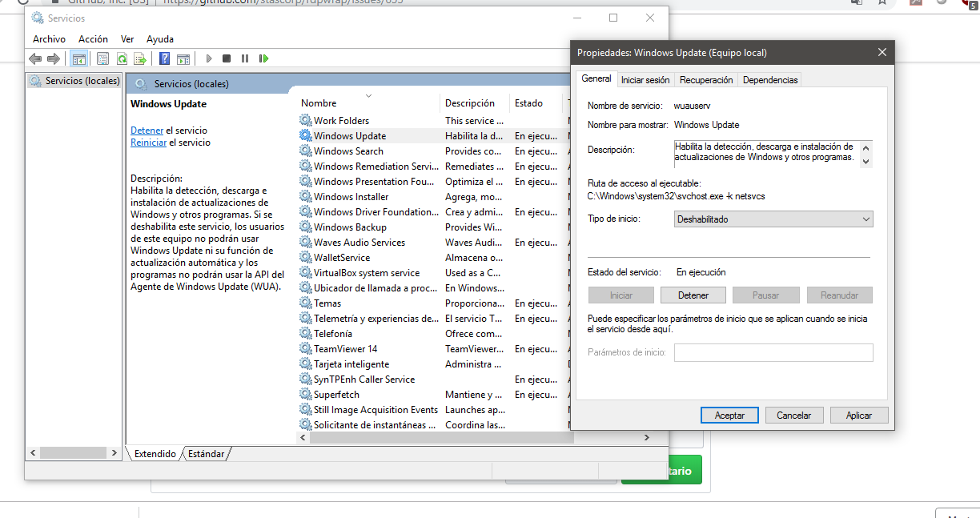The width and height of the screenshot is (980, 518).
Task: Select the Tarjeta inteligente row
Action: click(x=432, y=363)
